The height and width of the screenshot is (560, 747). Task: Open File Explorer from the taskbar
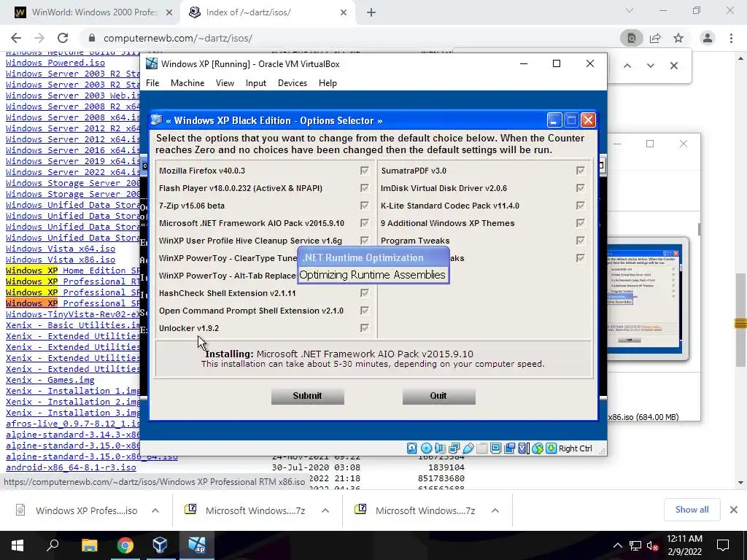89,545
